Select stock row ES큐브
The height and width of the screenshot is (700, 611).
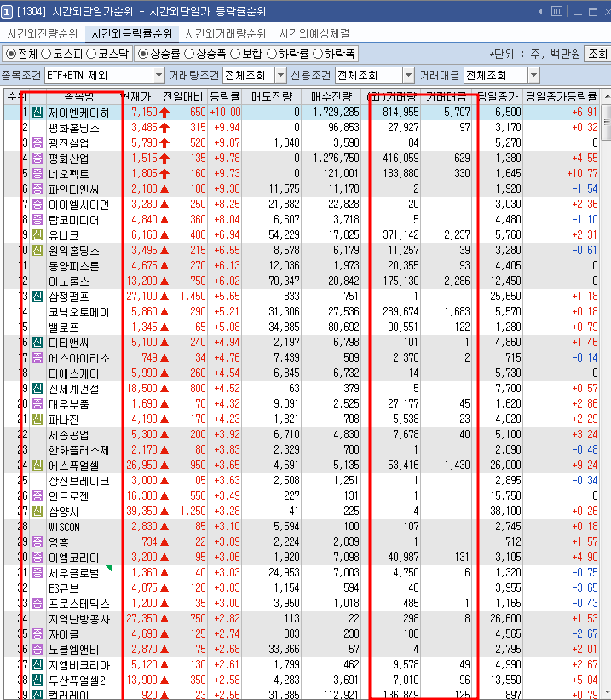[302, 587]
